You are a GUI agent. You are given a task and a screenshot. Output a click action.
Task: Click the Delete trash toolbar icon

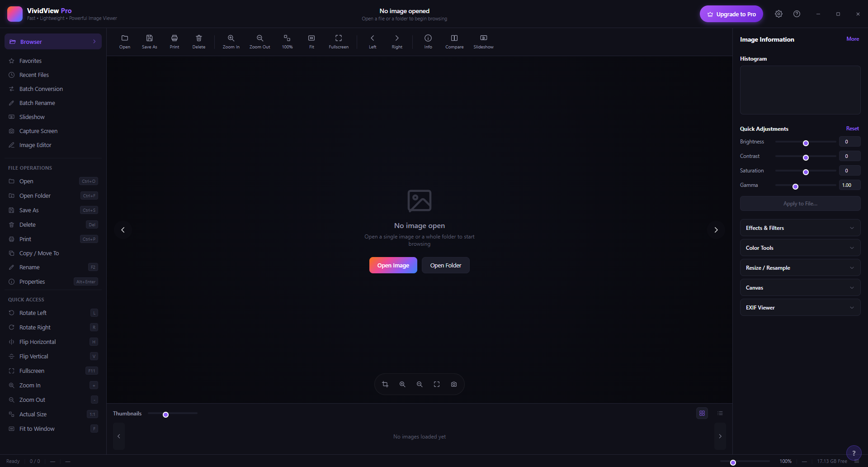(x=199, y=42)
